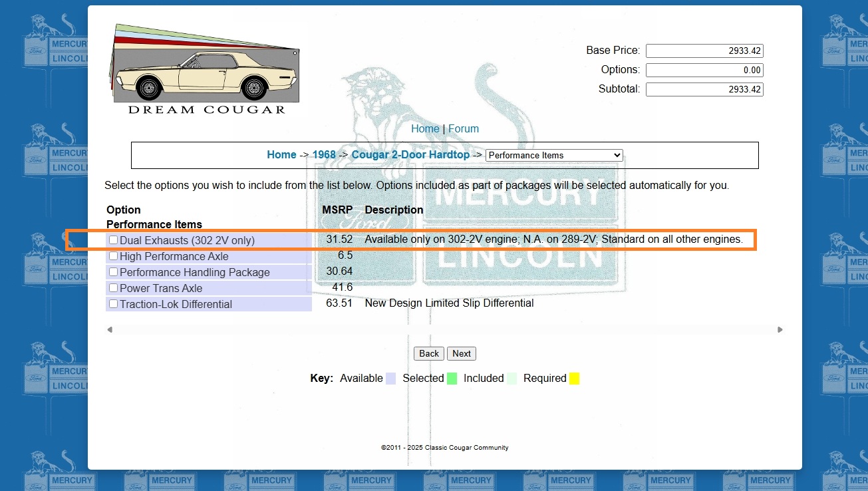The height and width of the screenshot is (491, 868).
Task: Click the Subtotal value field
Action: (704, 89)
